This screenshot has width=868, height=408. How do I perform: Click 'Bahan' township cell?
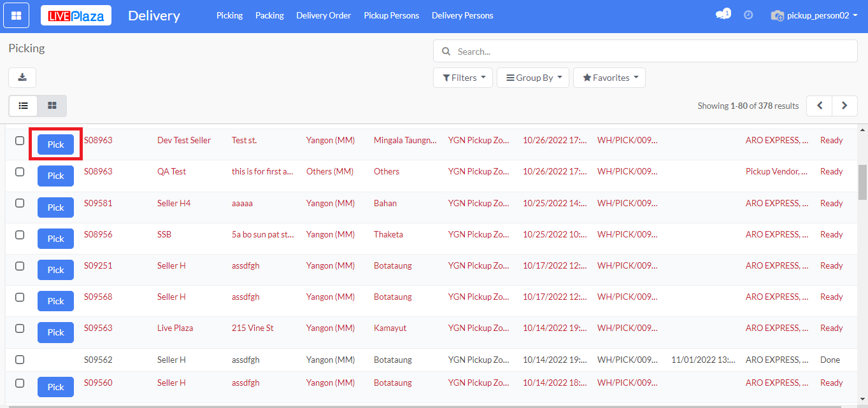click(385, 203)
